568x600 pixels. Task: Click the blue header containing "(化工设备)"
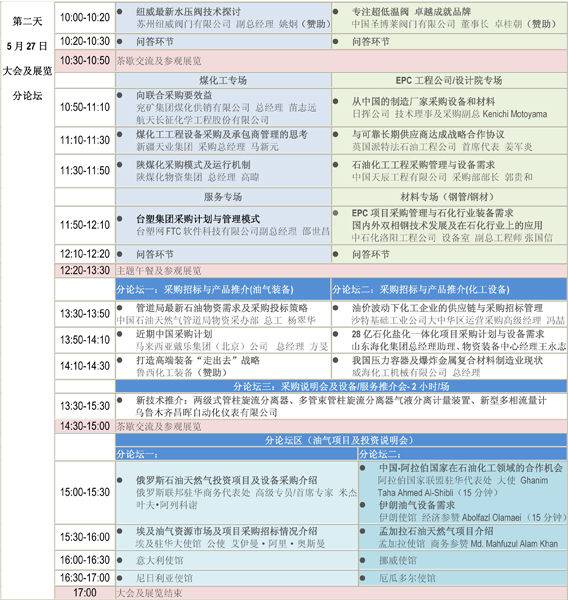[x=449, y=289]
